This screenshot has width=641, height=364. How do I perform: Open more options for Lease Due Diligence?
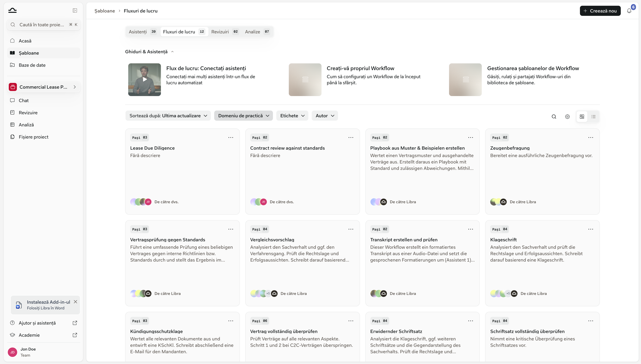[231, 138]
